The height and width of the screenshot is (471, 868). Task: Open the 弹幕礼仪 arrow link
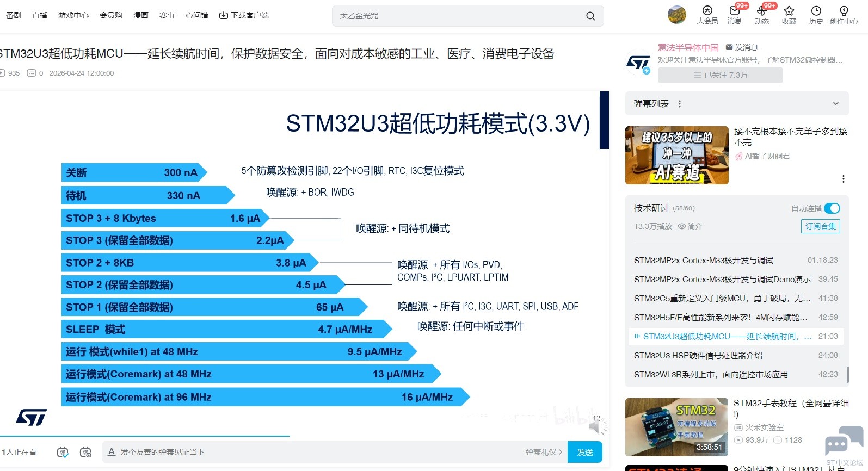coord(544,452)
